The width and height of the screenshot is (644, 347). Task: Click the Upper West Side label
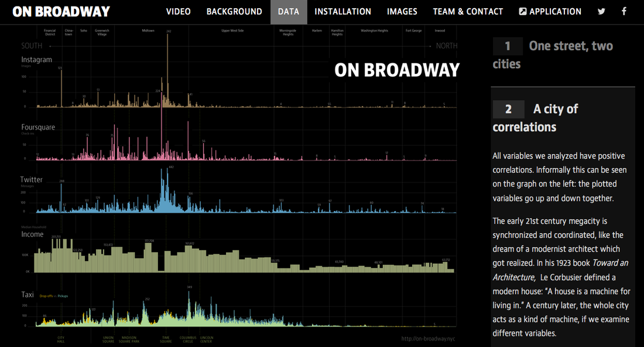tap(232, 31)
